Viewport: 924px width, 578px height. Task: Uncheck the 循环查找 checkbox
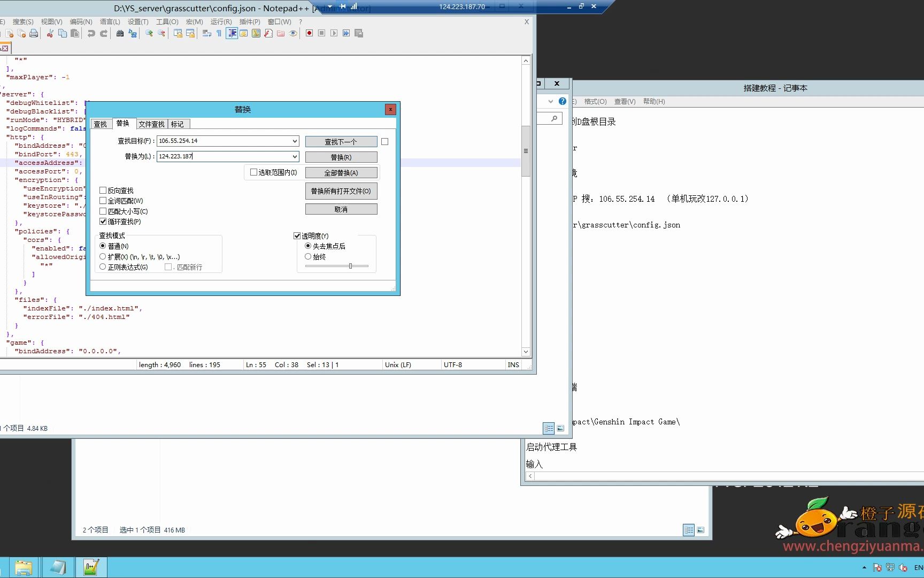click(103, 222)
